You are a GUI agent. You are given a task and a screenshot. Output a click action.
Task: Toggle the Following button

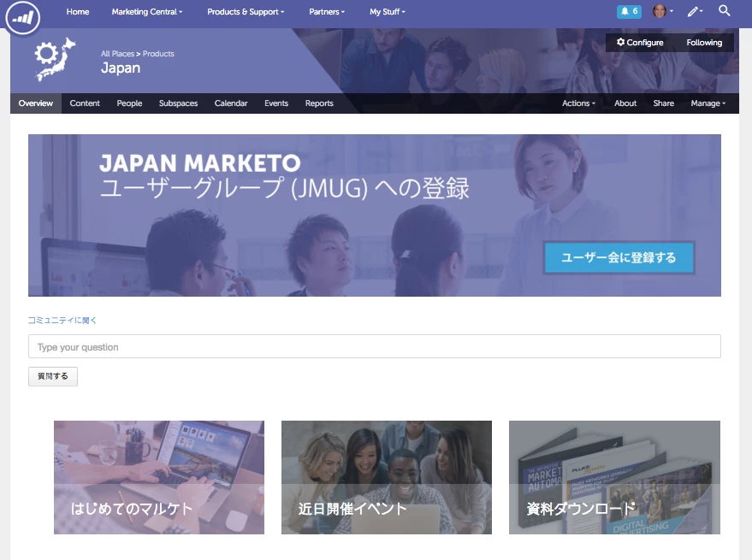pyautogui.click(x=704, y=43)
